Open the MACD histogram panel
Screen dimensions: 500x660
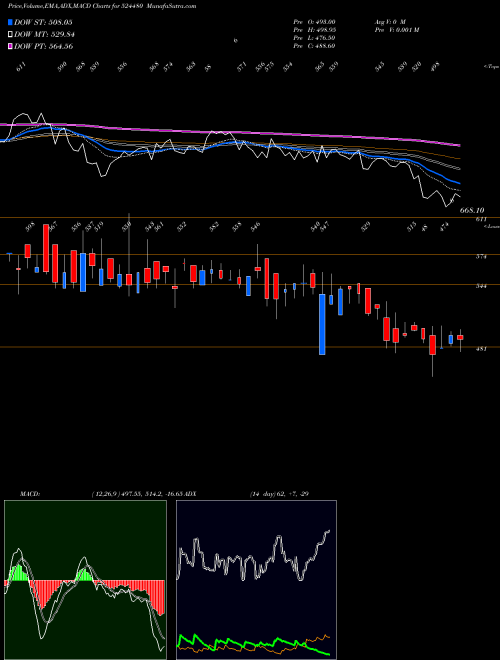point(85,580)
